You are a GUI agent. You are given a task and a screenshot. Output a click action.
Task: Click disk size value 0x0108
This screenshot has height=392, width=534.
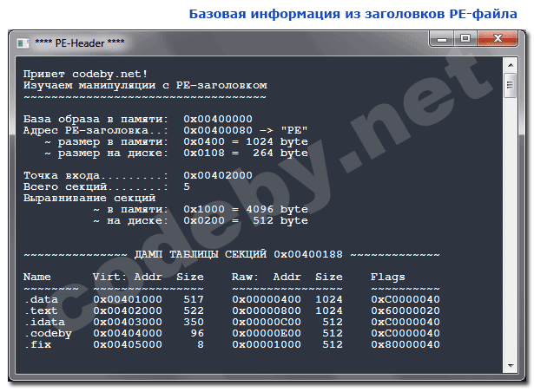point(204,153)
